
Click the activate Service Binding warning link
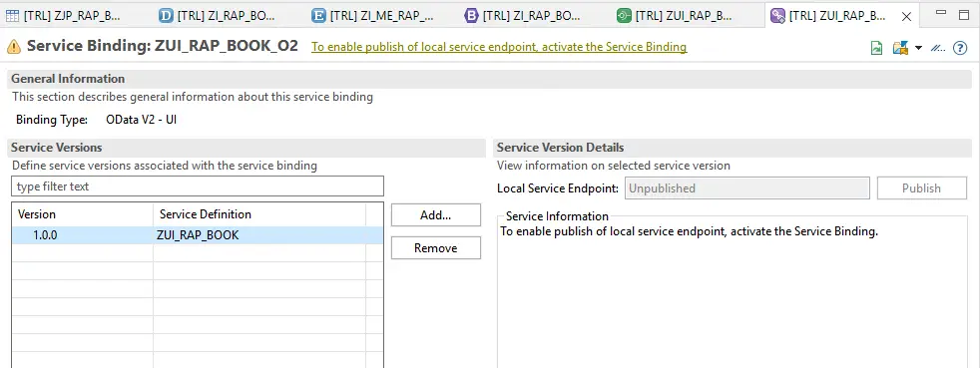pyautogui.click(x=499, y=47)
